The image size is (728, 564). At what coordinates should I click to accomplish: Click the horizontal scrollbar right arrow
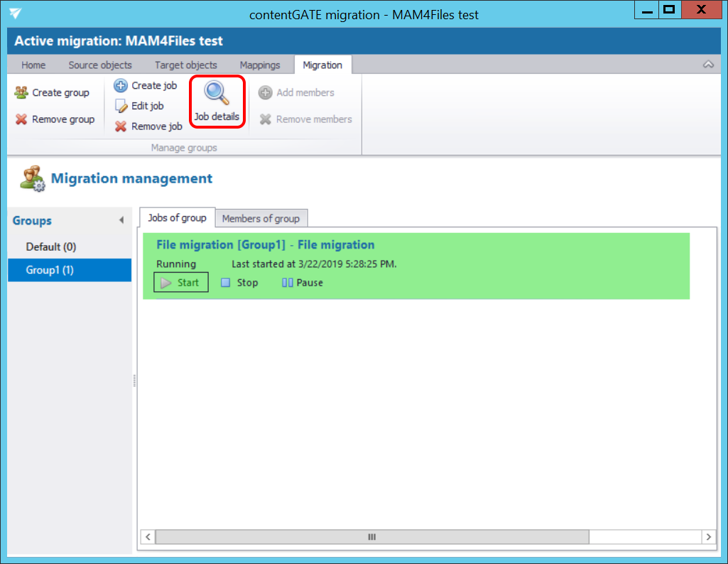707,537
